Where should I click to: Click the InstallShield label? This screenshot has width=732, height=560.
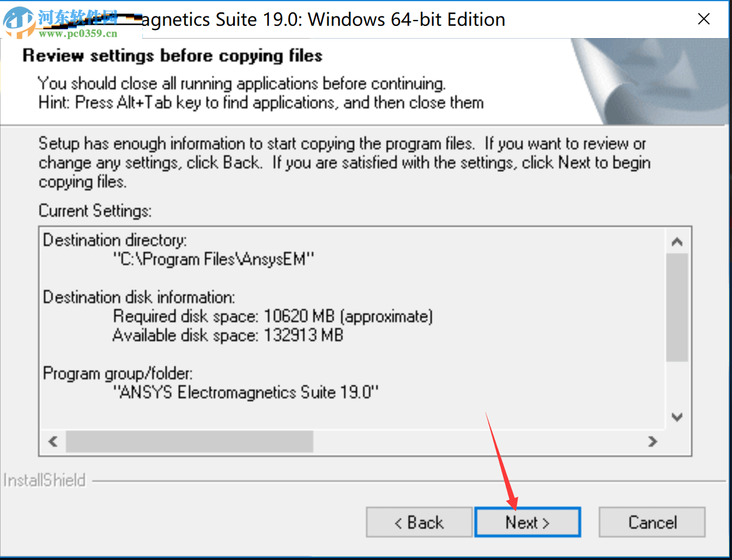point(45,480)
